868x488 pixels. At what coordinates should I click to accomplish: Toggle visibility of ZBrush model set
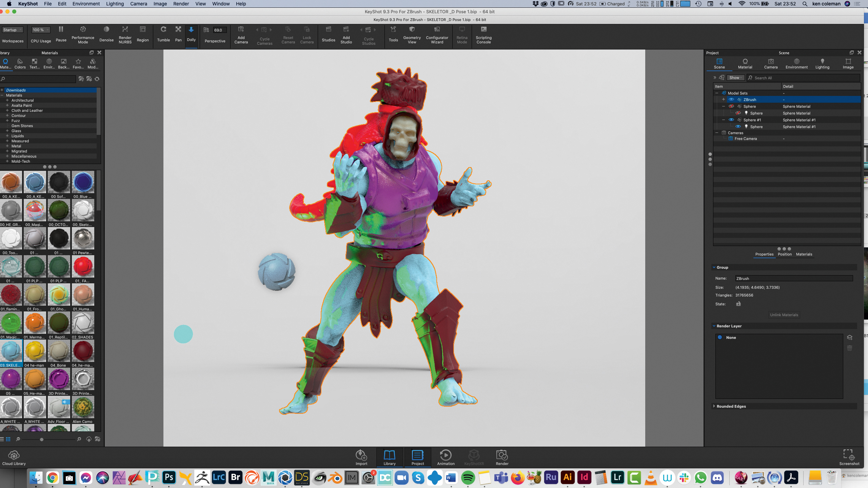[x=731, y=100]
